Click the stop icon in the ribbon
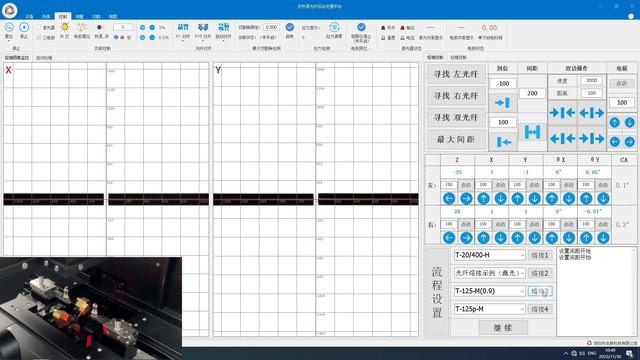The height and width of the screenshot is (360, 640). [x=24, y=27]
